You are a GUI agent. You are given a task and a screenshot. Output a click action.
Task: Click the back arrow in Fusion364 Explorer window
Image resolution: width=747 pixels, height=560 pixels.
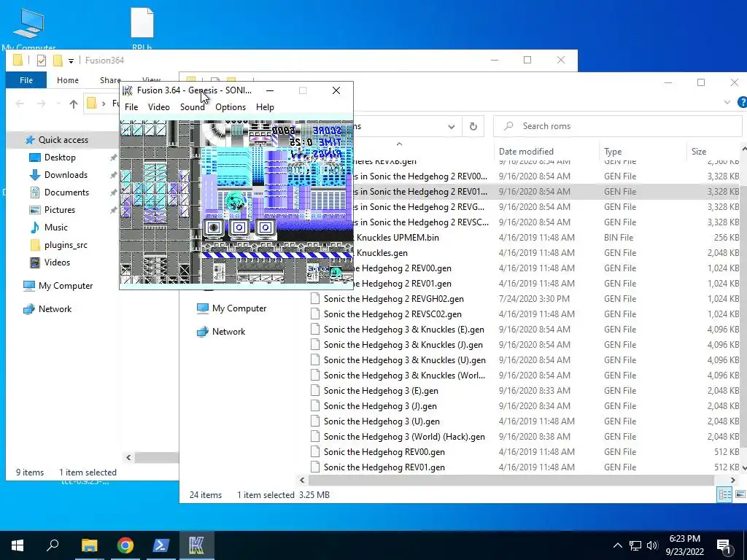tap(20, 104)
